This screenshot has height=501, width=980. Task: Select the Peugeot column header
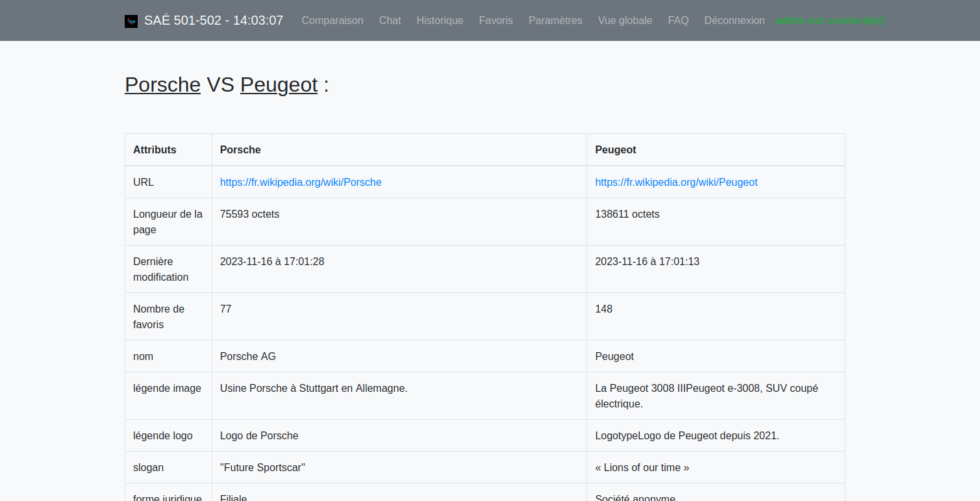(615, 149)
